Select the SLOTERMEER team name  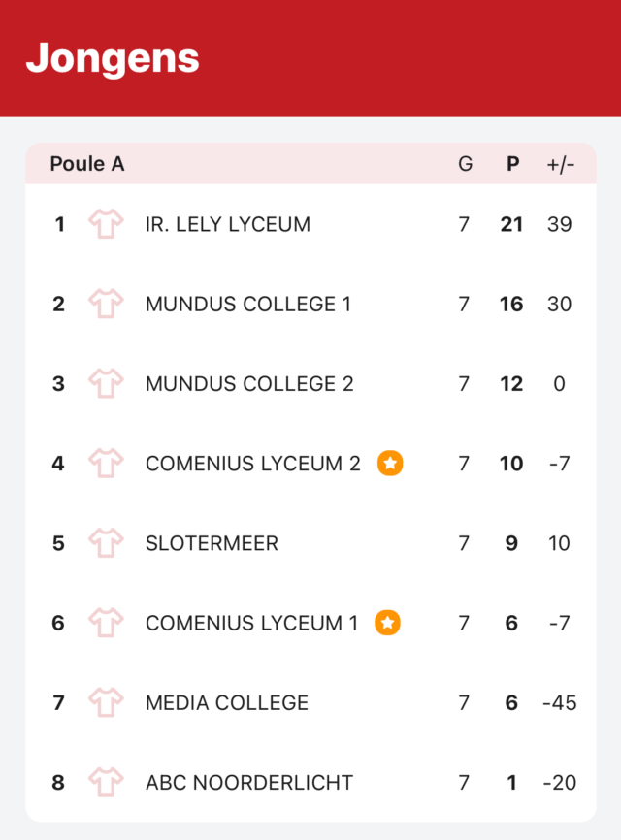(212, 543)
